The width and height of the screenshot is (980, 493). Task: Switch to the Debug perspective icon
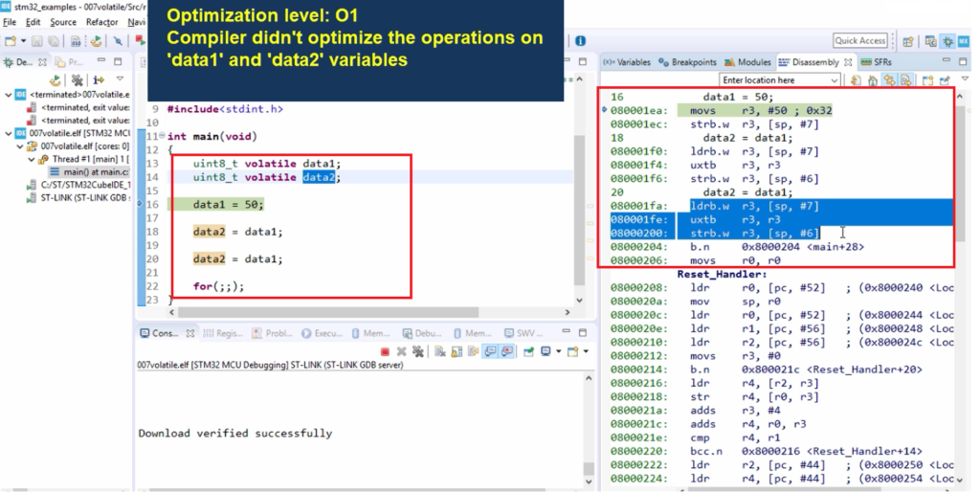947,41
